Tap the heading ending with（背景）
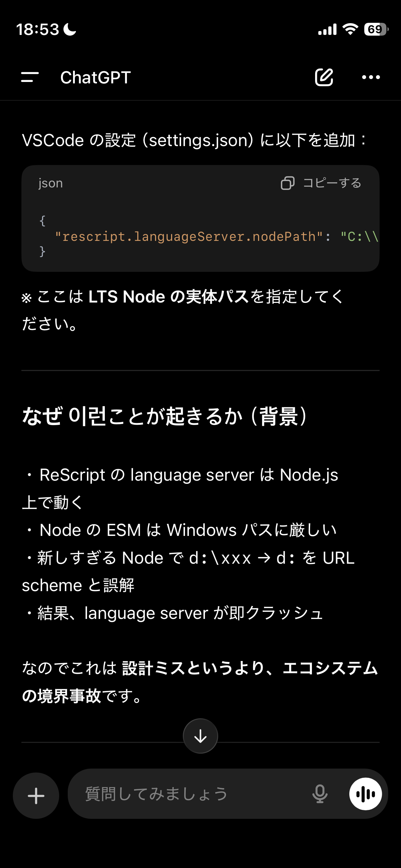 [164, 416]
